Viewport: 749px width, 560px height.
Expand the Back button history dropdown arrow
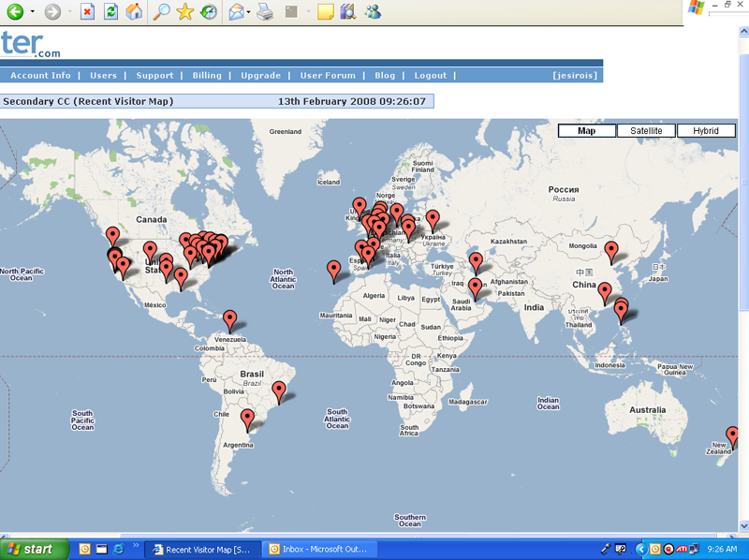click(33, 12)
